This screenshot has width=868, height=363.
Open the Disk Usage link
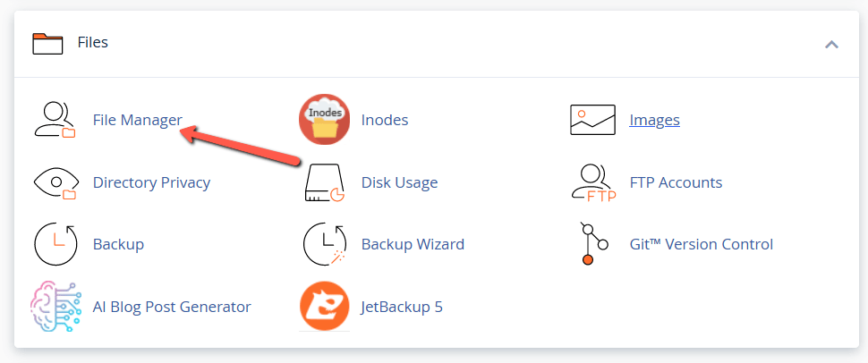[399, 182]
